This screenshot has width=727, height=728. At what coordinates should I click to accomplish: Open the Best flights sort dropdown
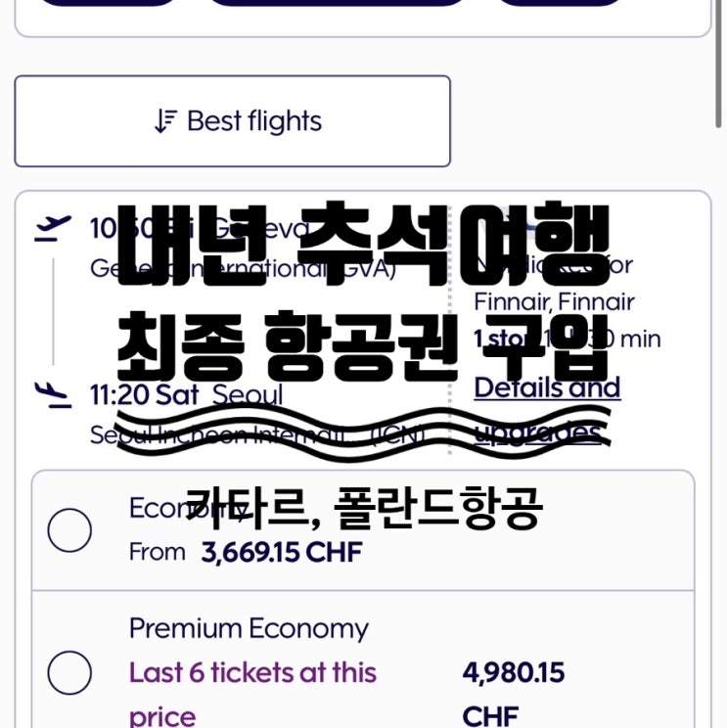click(232, 121)
